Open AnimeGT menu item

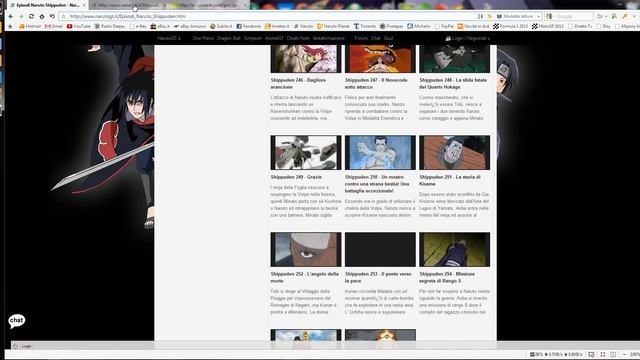pos(274,38)
